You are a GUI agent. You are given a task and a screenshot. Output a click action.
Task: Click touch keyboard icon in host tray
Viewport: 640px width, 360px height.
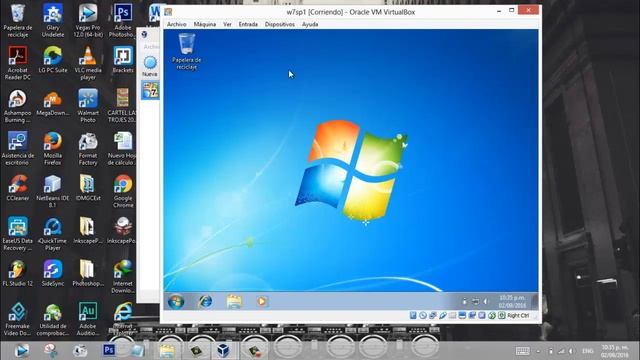tap(522, 351)
